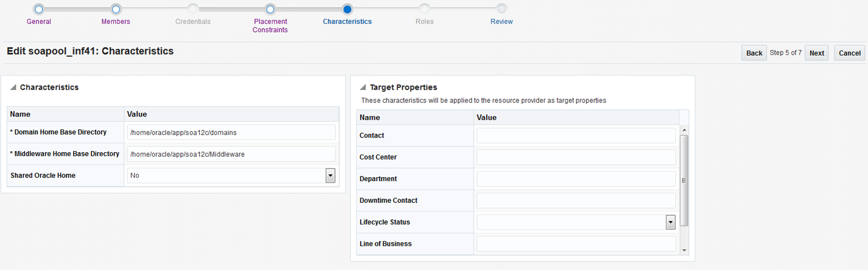
Task: Focus the Cost Center input field
Action: [x=576, y=157]
